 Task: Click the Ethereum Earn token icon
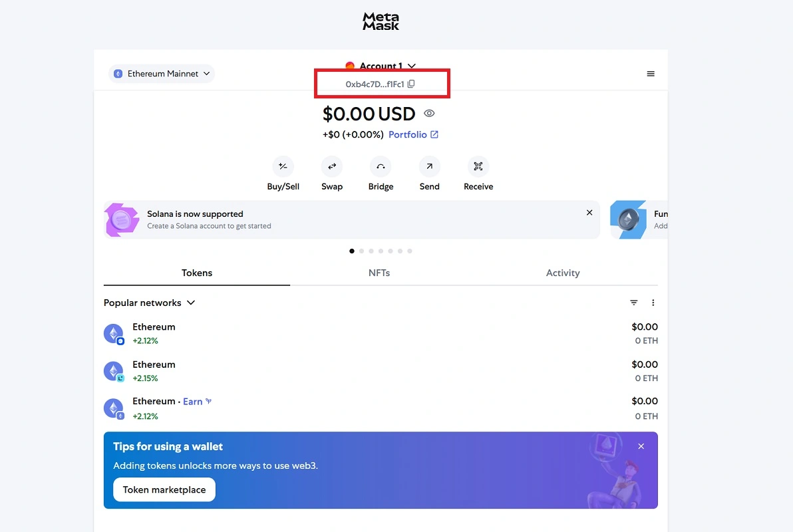[114, 408]
